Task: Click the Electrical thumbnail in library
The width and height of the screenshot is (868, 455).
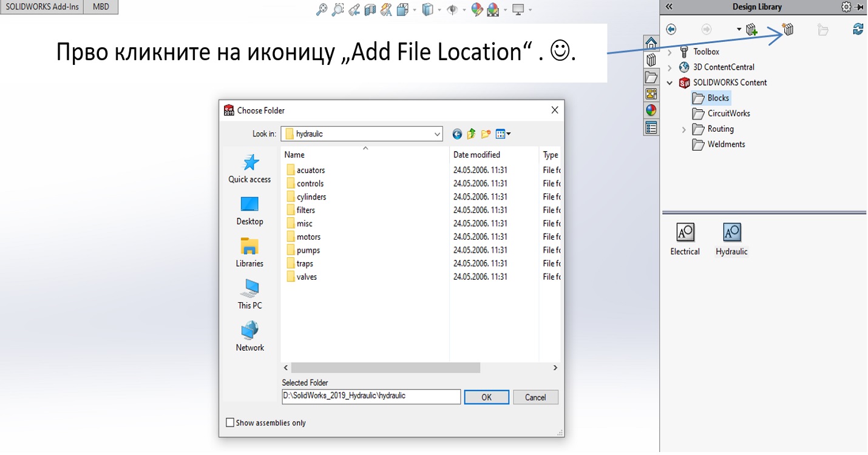Action: pos(685,239)
